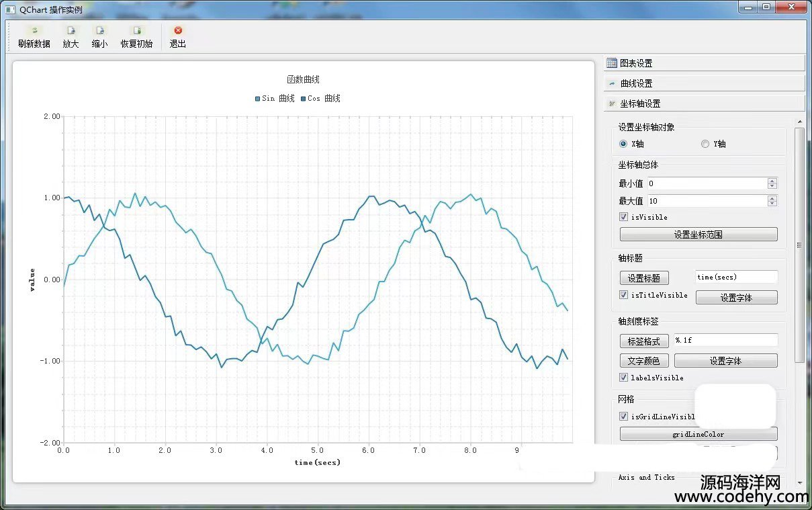This screenshot has height=510, width=812.
Task: Toggle the isGridLineVisible checkbox
Action: pos(623,417)
